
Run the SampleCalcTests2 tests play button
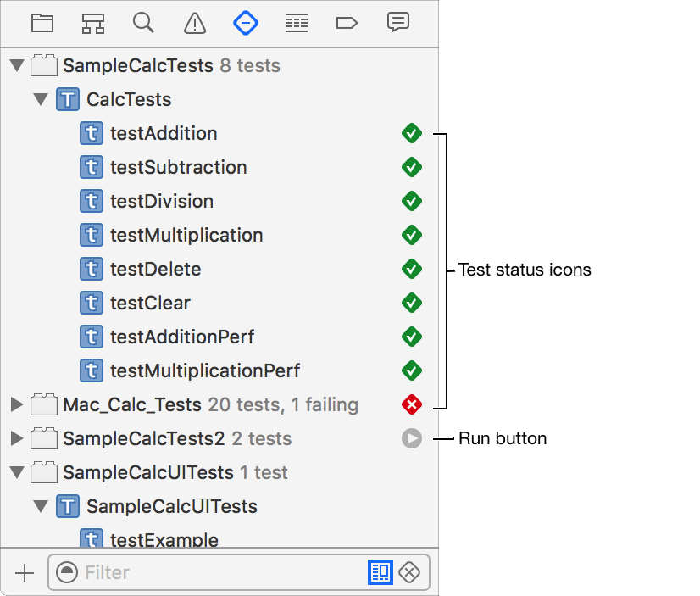412,438
